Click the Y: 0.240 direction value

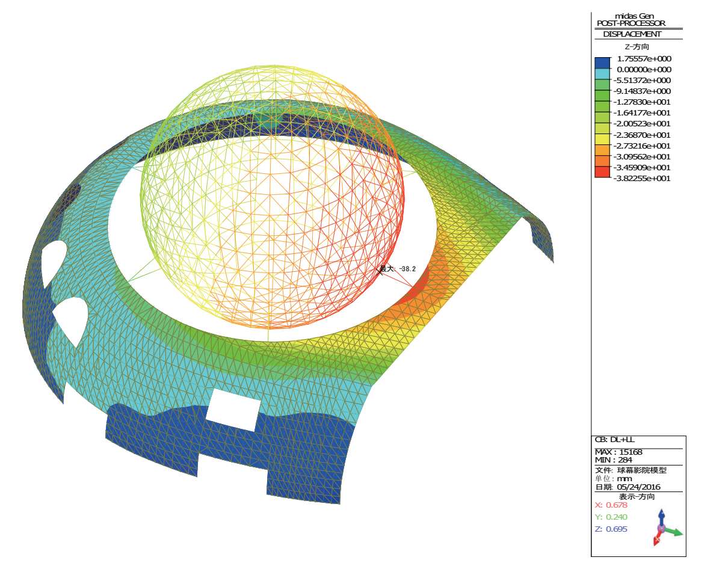point(611,517)
